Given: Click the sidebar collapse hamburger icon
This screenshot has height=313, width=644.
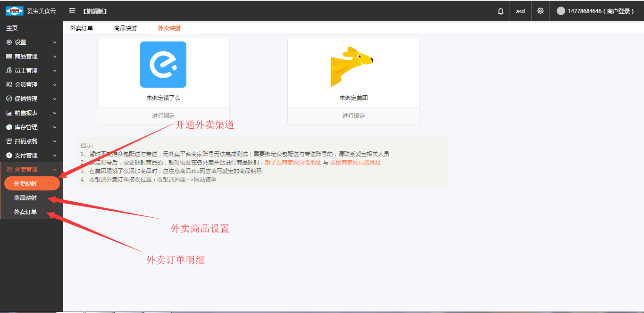Looking at the screenshot, I should [72, 11].
